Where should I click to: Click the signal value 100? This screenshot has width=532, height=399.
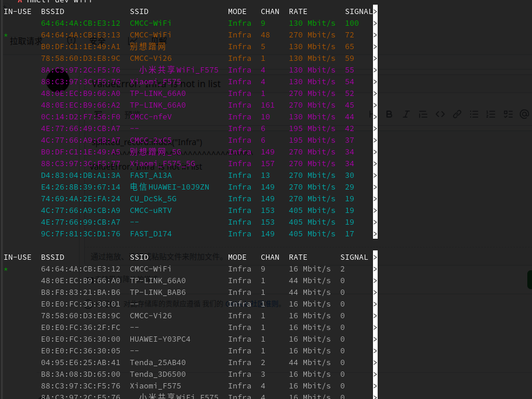[x=352, y=23]
